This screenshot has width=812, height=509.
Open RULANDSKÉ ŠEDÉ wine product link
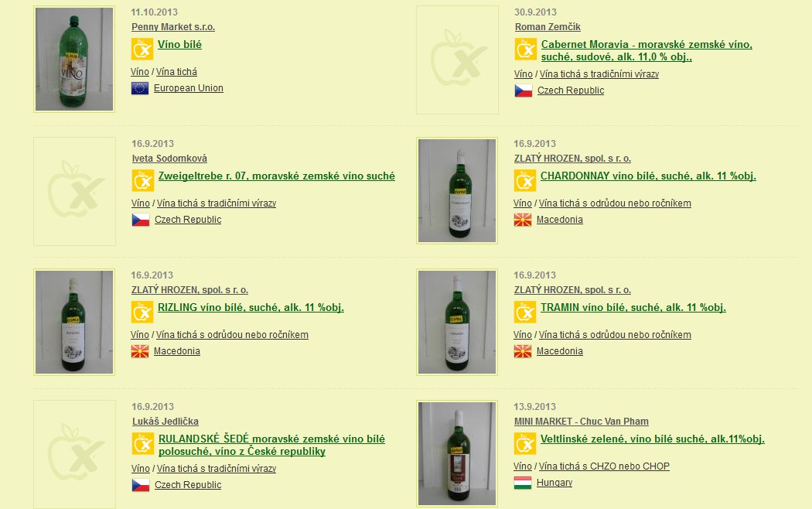point(271,446)
